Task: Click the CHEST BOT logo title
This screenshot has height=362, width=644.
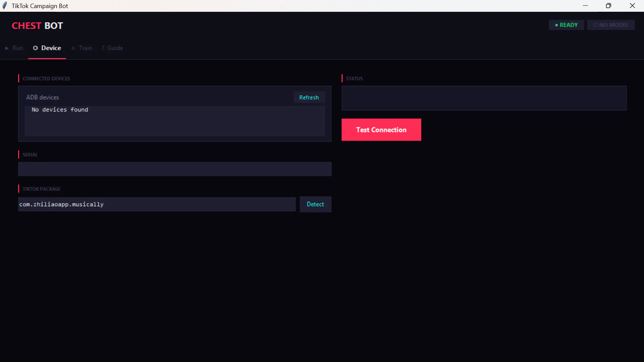Action: coord(37,26)
